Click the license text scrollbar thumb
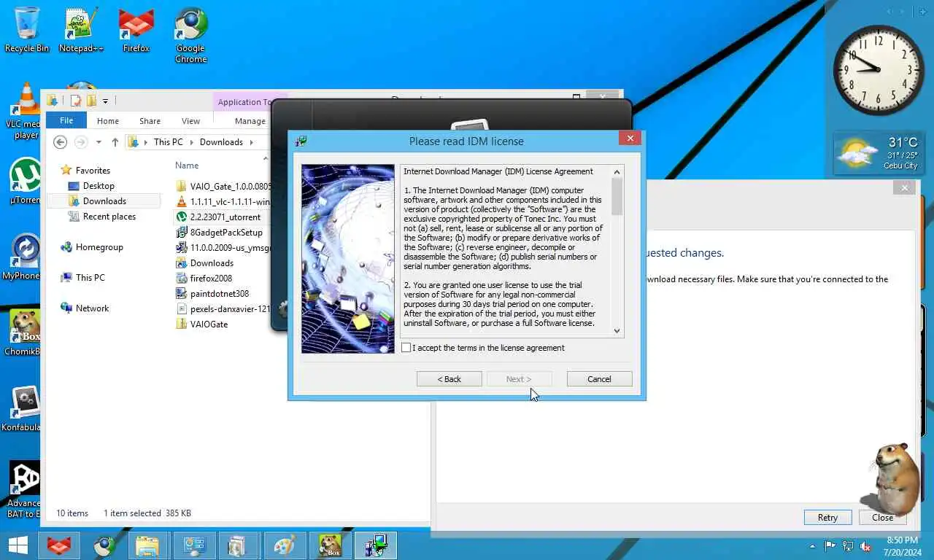Image resolution: width=934 pixels, height=560 pixels. (617, 197)
